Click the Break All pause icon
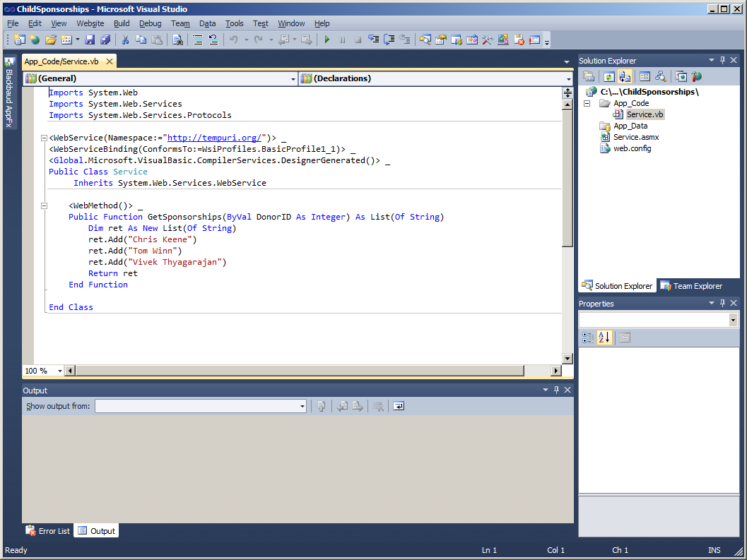The image size is (747, 560). coord(342,40)
